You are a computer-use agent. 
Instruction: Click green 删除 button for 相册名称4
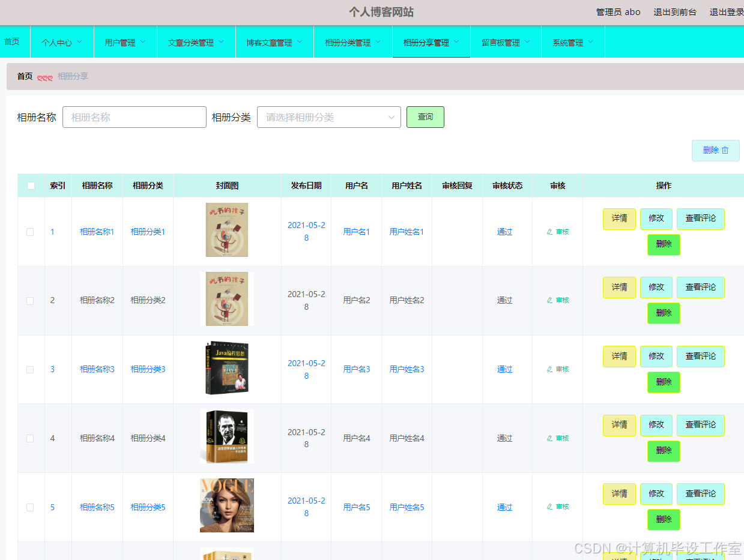click(x=664, y=451)
